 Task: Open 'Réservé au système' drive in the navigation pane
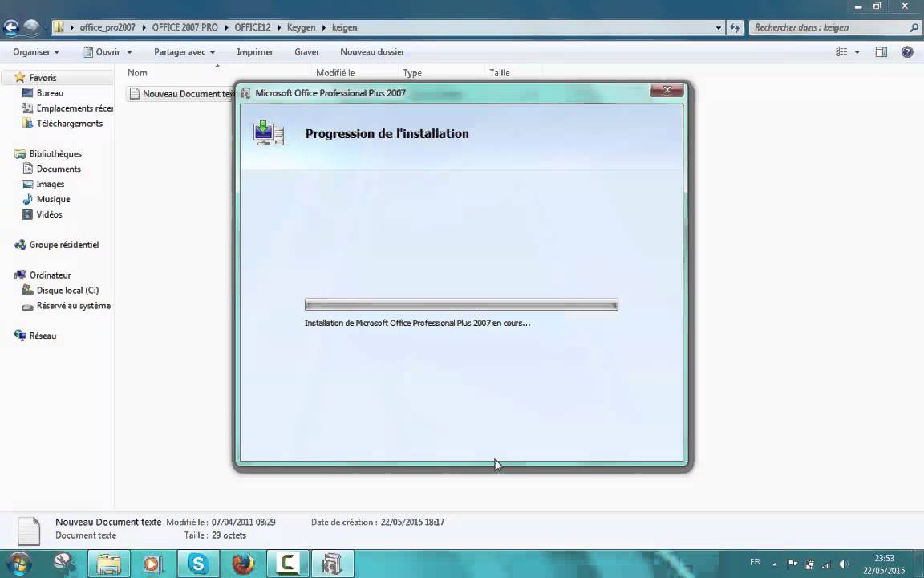pyautogui.click(x=73, y=306)
